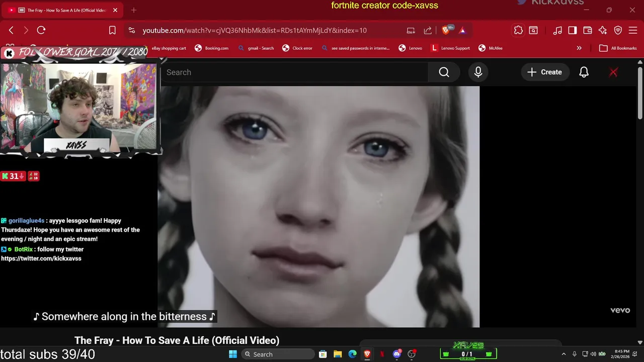Click the browser address bar URL
The height and width of the screenshot is (362, 644).
255,30
